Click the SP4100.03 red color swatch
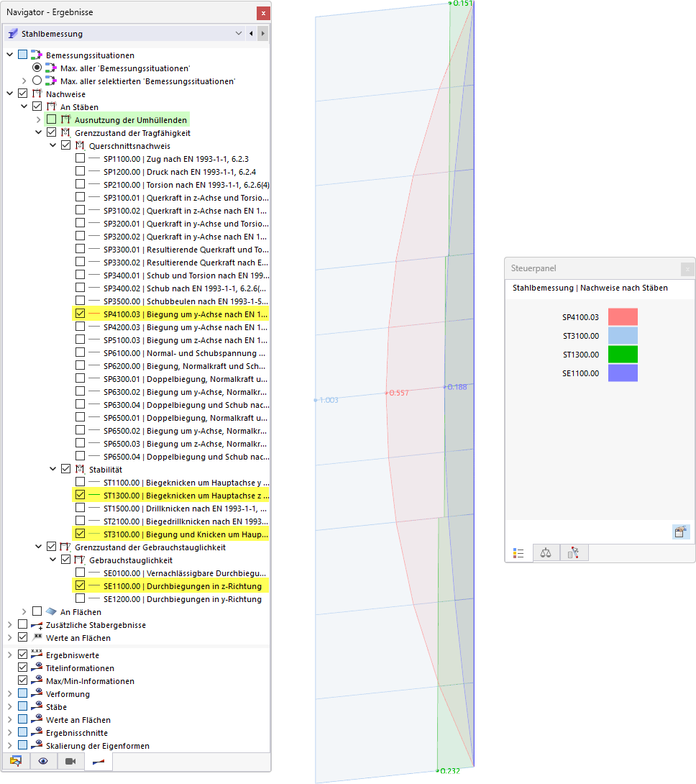The width and height of the screenshot is (696, 784). click(623, 317)
